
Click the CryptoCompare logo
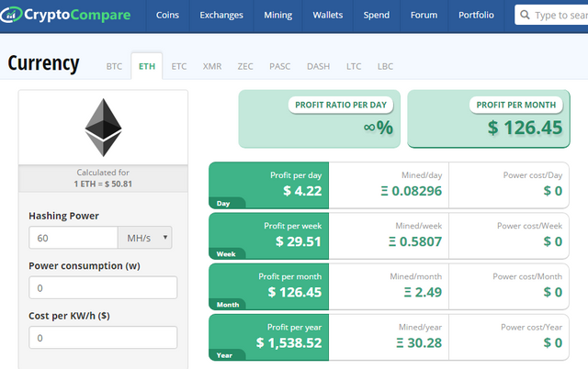(65, 15)
